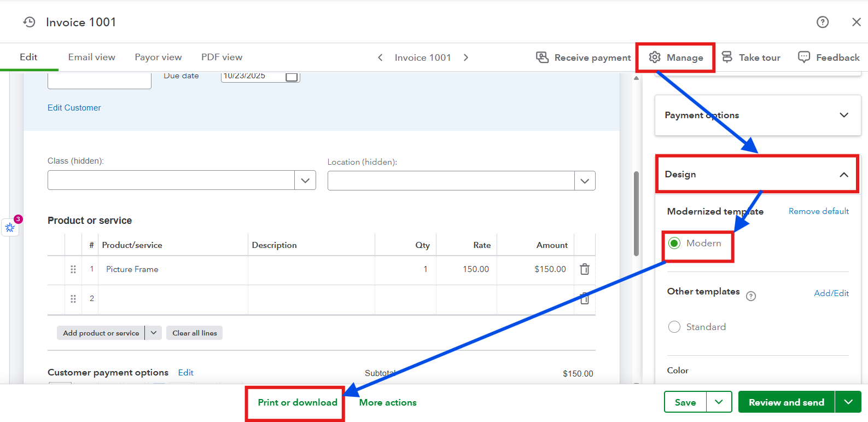Click the Remove default link
Image resolution: width=868 pixels, height=422 pixels.
tap(819, 211)
